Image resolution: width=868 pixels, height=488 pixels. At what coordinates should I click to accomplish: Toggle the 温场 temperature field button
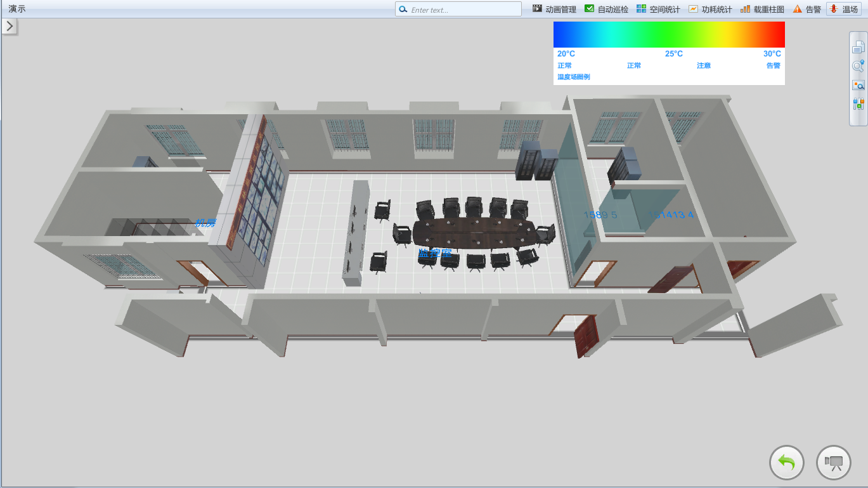(843, 9)
